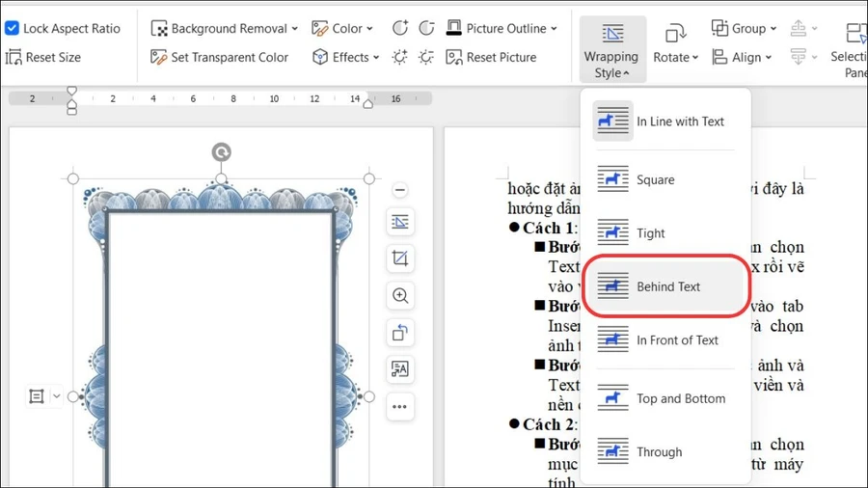Viewport: 868px width, 488px height.
Task: Click the text 'Cách 2' in document
Action: coord(548,424)
